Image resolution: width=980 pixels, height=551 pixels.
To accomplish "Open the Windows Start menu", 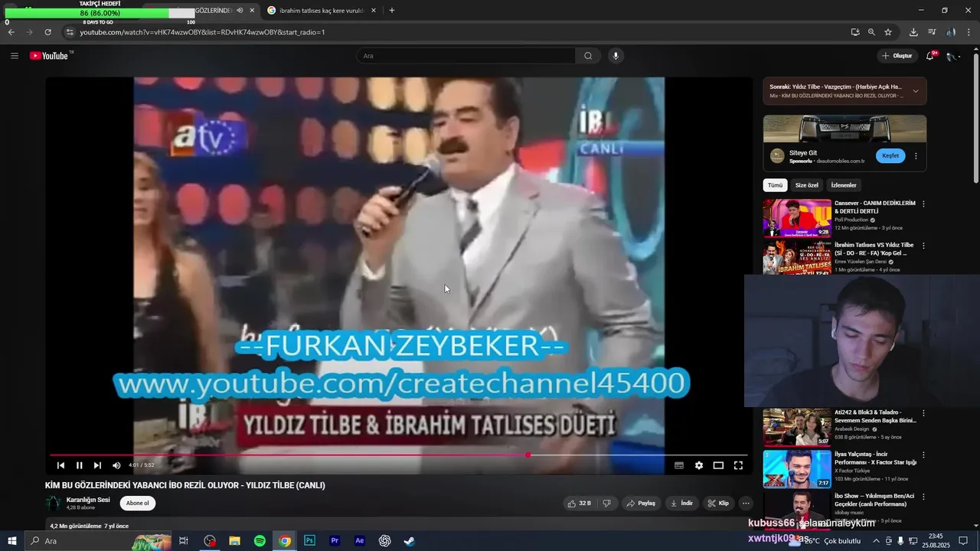I will (11, 541).
